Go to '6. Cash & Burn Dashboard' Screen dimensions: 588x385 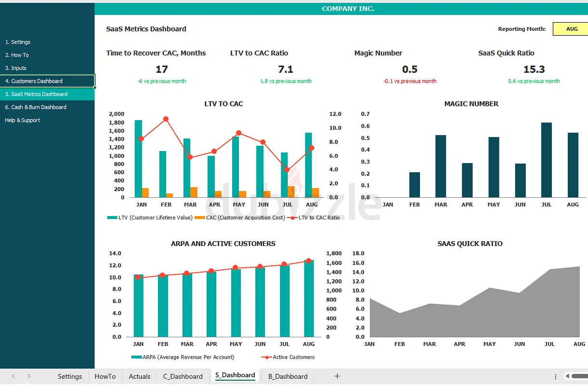coord(36,107)
